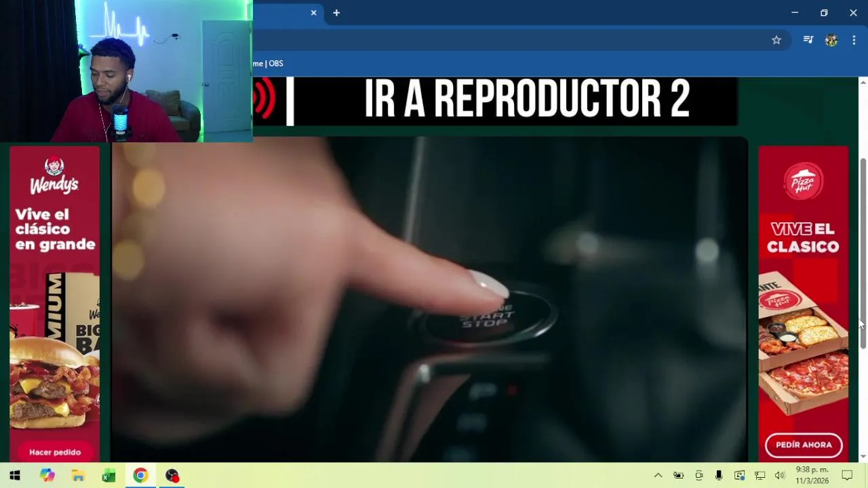Open Copilot from the taskbar
This screenshot has height=488, width=868.
(x=47, y=476)
